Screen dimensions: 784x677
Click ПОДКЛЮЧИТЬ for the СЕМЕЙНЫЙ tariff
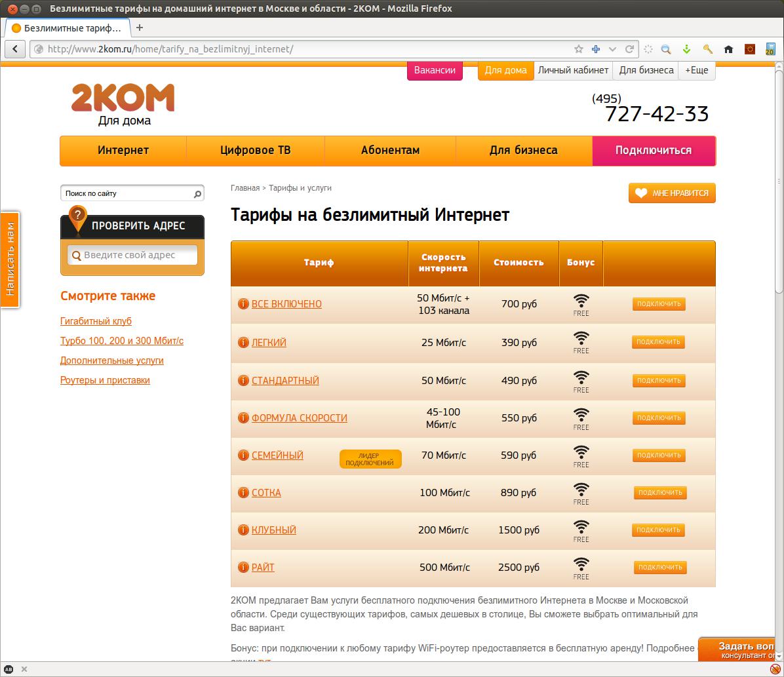[659, 455]
